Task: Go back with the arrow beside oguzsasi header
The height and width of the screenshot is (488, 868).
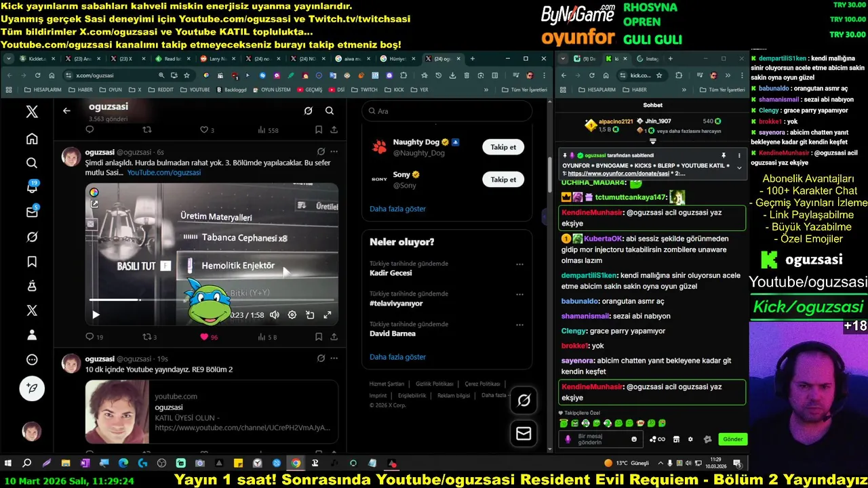Action: pyautogui.click(x=66, y=110)
